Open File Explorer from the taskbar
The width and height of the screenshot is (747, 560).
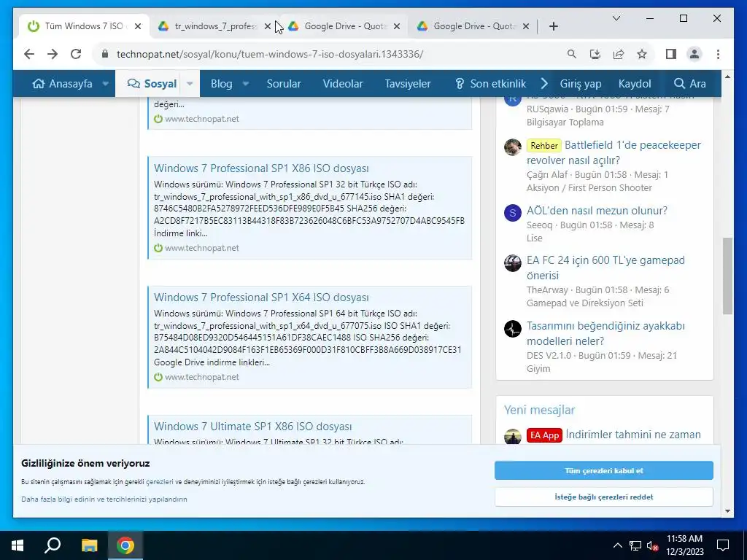(89, 545)
